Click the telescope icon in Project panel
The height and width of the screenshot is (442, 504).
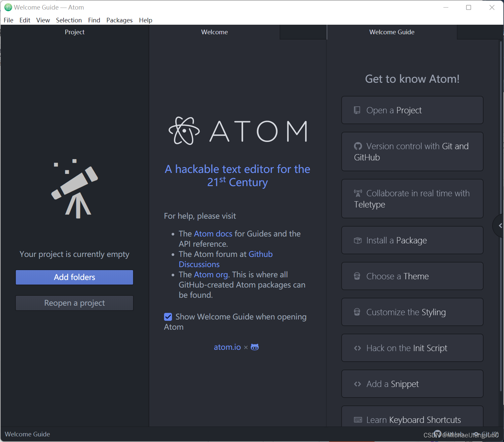pyautogui.click(x=75, y=188)
